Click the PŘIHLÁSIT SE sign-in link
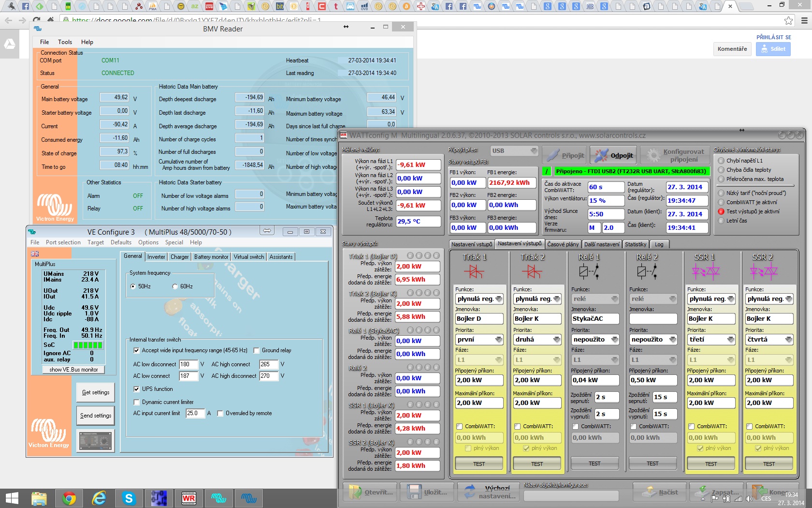 [774, 37]
